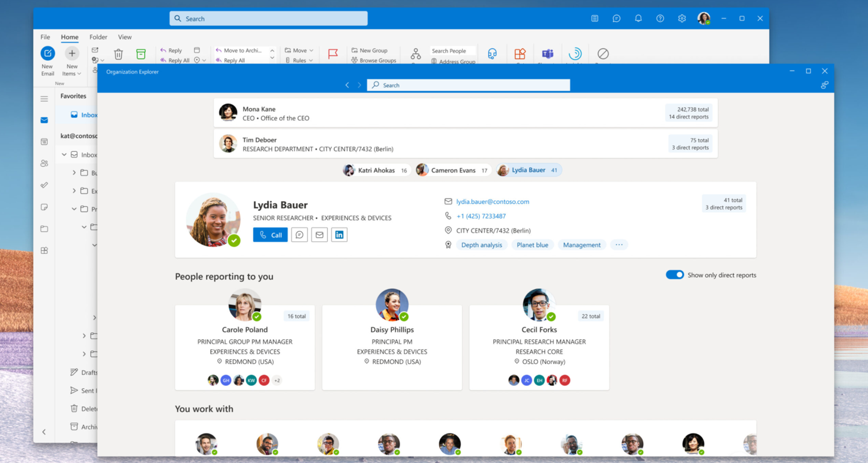Open the View menu tab
This screenshot has width=868, height=463.
point(125,37)
